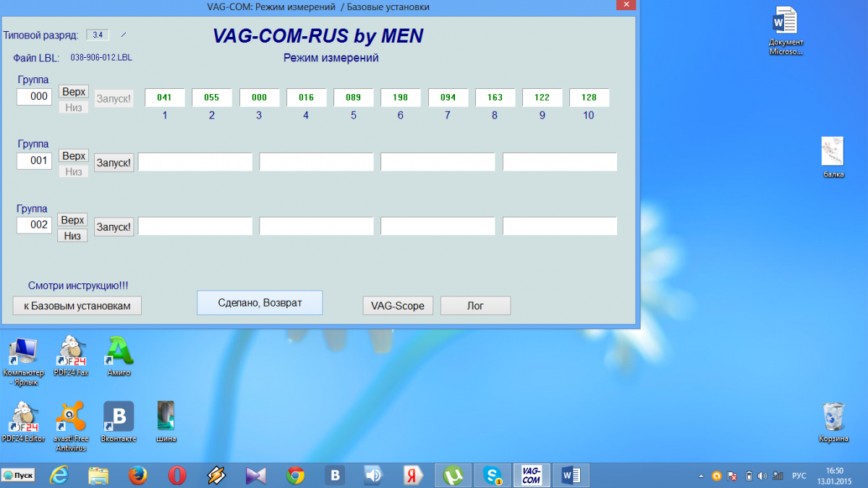Click value field 9 showing 122
868x488 pixels.
(542, 98)
